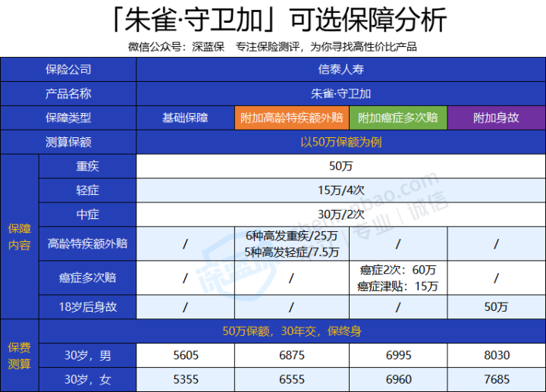
Task: Click the 6995 premium value
Action: pyautogui.click(x=398, y=356)
